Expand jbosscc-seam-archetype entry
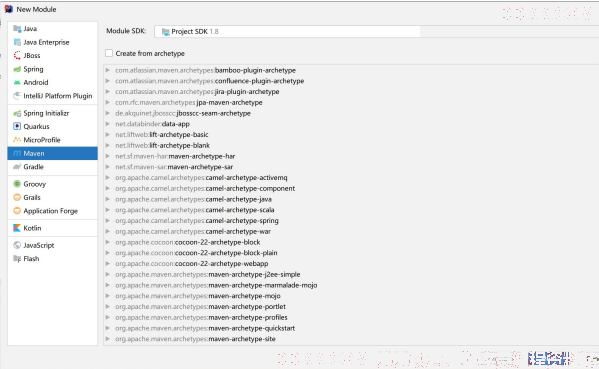 point(108,113)
